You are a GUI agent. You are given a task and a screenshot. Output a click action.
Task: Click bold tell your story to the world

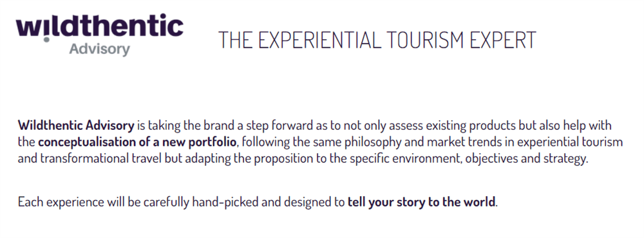click(x=421, y=202)
